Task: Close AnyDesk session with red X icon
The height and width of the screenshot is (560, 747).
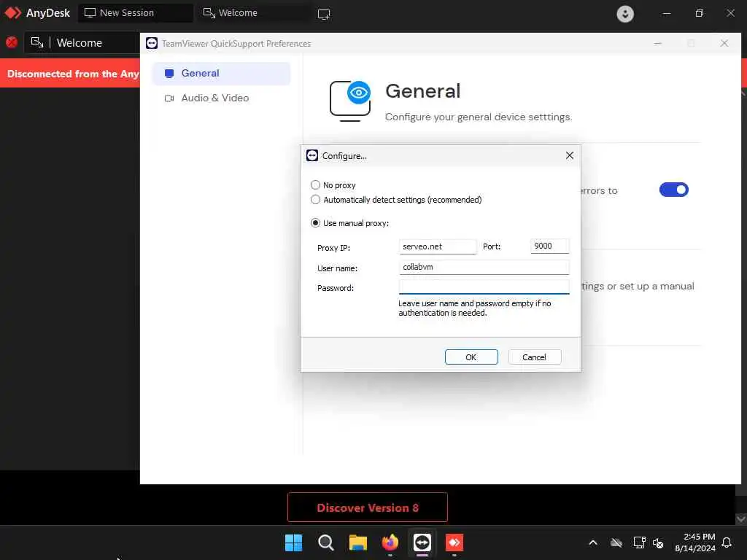Action: coord(12,43)
